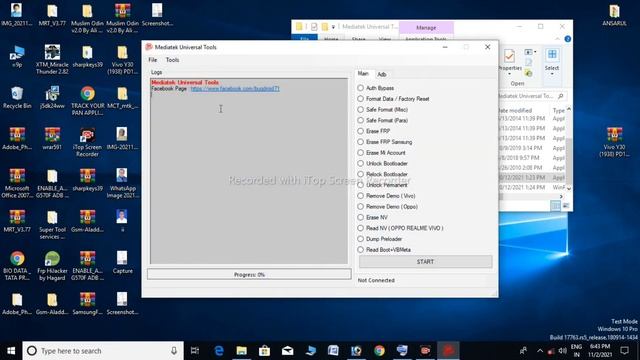This screenshot has width=640, height=360.
Task: Switch to the Adb tab
Action: click(382, 74)
